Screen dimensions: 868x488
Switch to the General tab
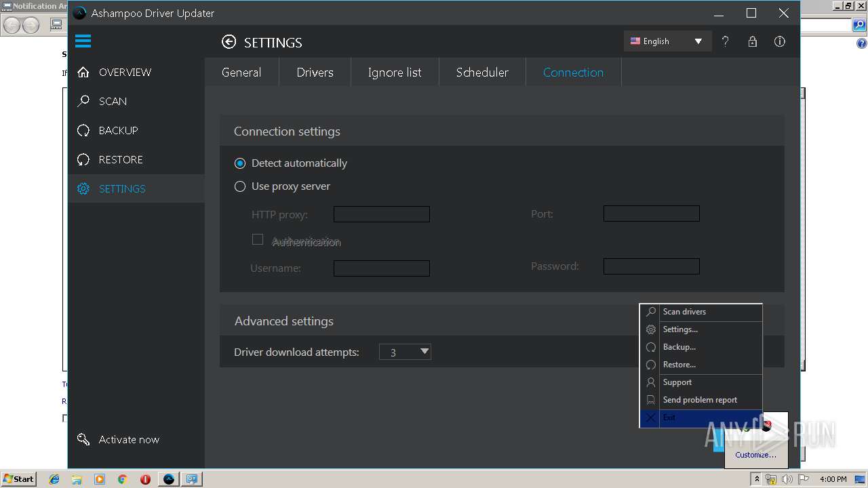[241, 73]
